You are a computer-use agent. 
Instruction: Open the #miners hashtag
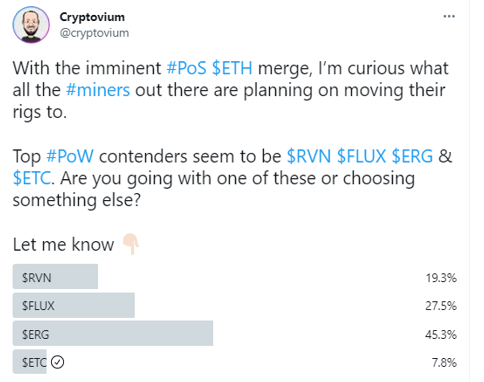pos(98,90)
